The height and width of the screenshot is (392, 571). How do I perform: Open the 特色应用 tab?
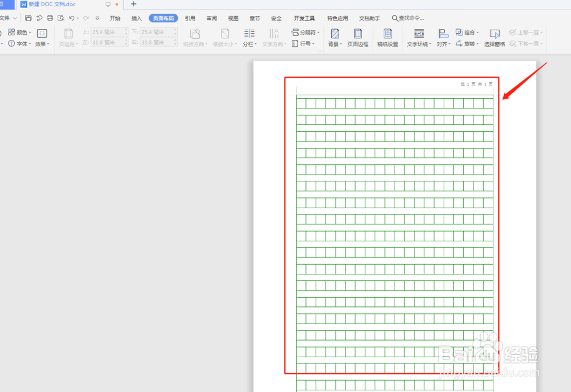tap(337, 18)
